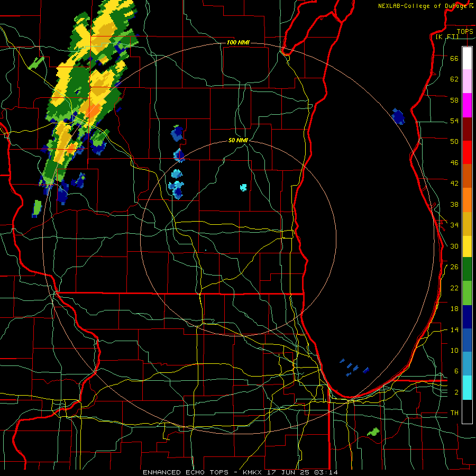Click the legend value "14"
The width and height of the screenshot is (476, 476).
point(454,329)
